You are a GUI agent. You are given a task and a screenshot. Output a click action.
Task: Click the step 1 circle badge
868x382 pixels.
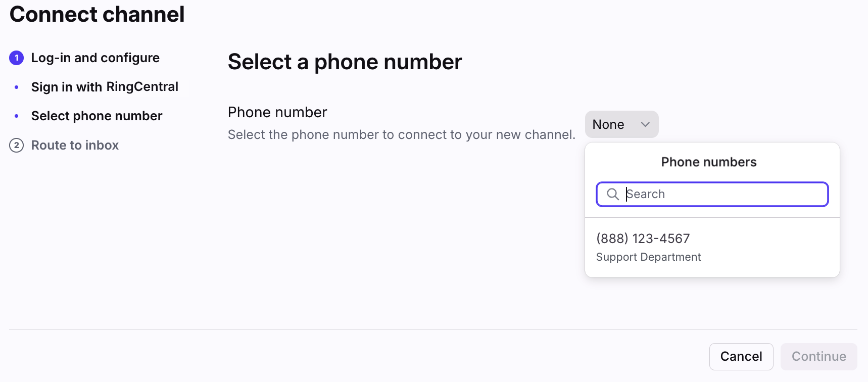click(x=17, y=58)
